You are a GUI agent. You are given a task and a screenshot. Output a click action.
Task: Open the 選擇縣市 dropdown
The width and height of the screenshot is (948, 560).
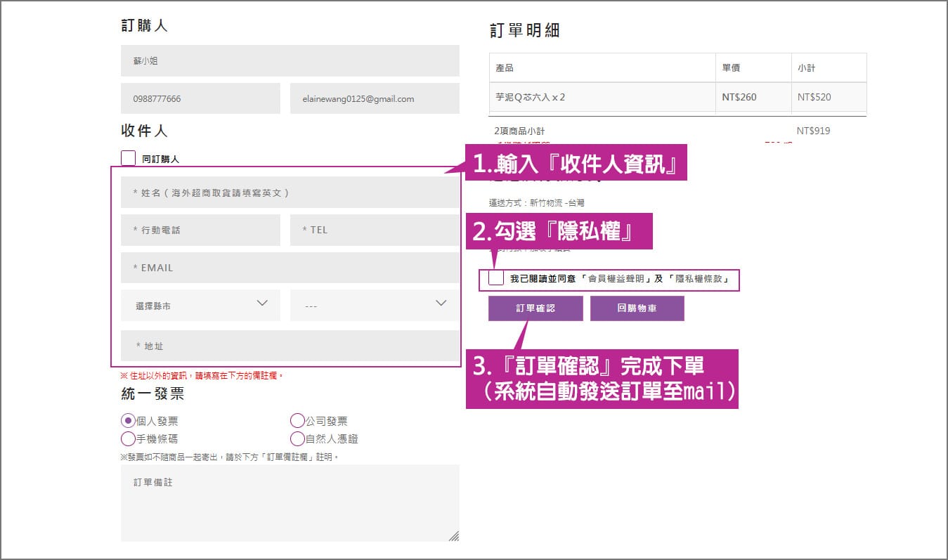tap(200, 305)
